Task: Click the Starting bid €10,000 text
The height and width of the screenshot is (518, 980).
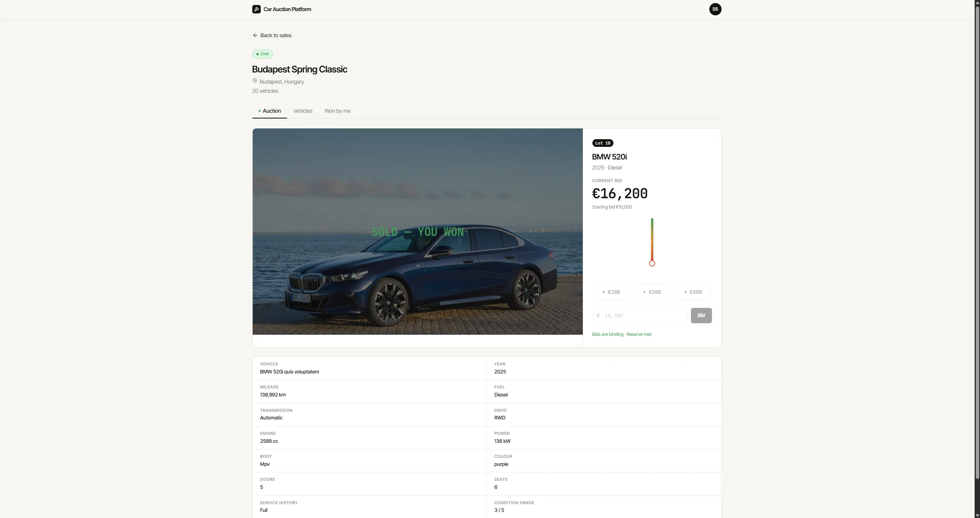Action: [612, 207]
